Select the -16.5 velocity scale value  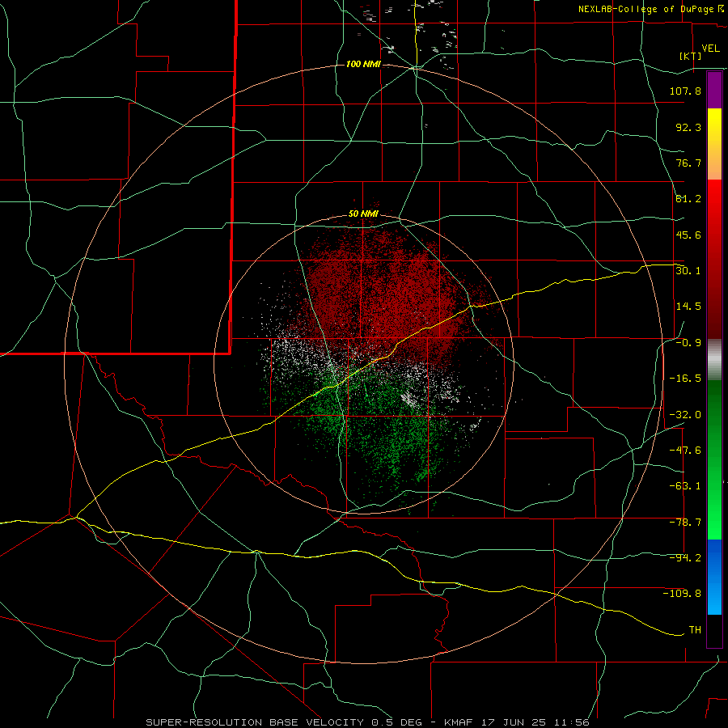(x=685, y=379)
